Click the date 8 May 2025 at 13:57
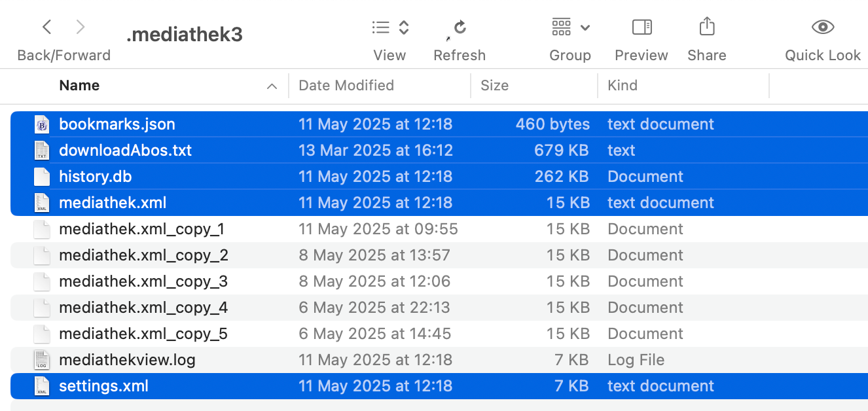This screenshot has height=411, width=868. click(374, 255)
